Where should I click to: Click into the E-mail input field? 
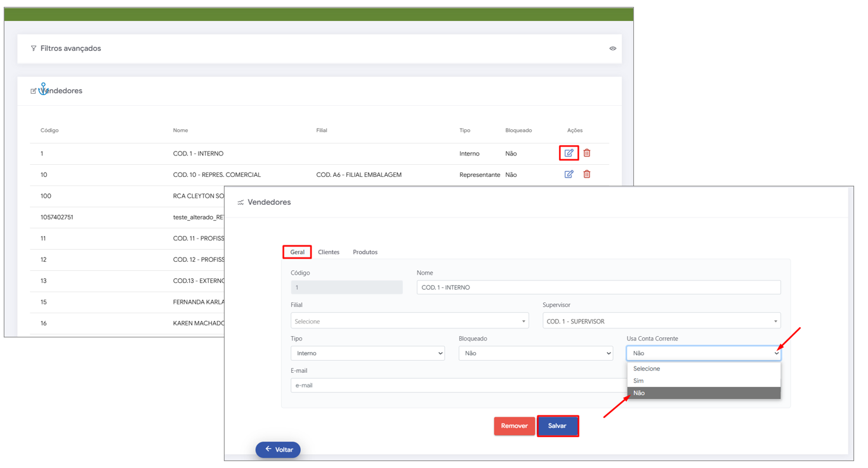point(457,386)
